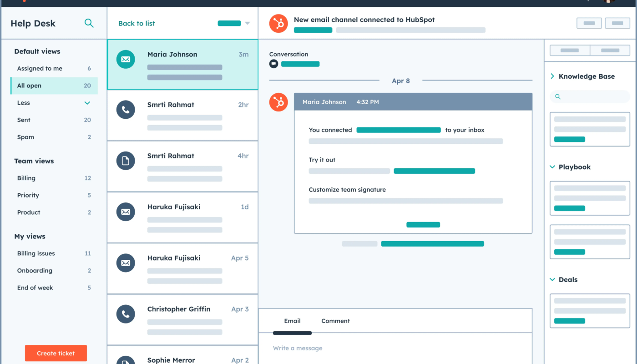
Task: Click the HubSpot logo in the ticket header
Action: click(x=278, y=23)
